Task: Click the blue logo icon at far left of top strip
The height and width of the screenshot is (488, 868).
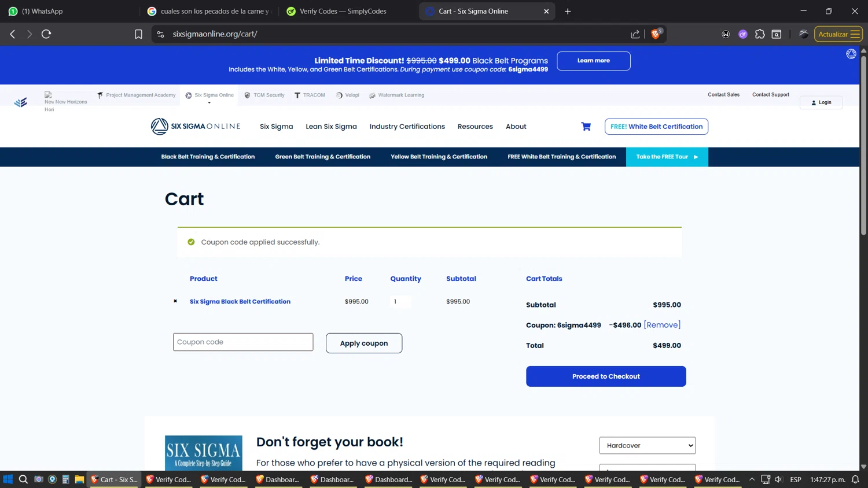Action: (x=21, y=102)
